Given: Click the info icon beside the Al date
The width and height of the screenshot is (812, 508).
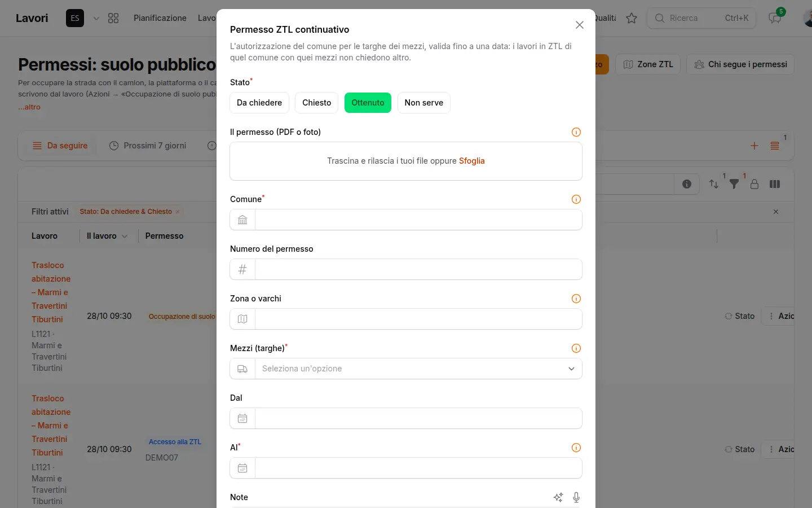Looking at the screenshot, I should pyautogui.click(x=576, y=448).
